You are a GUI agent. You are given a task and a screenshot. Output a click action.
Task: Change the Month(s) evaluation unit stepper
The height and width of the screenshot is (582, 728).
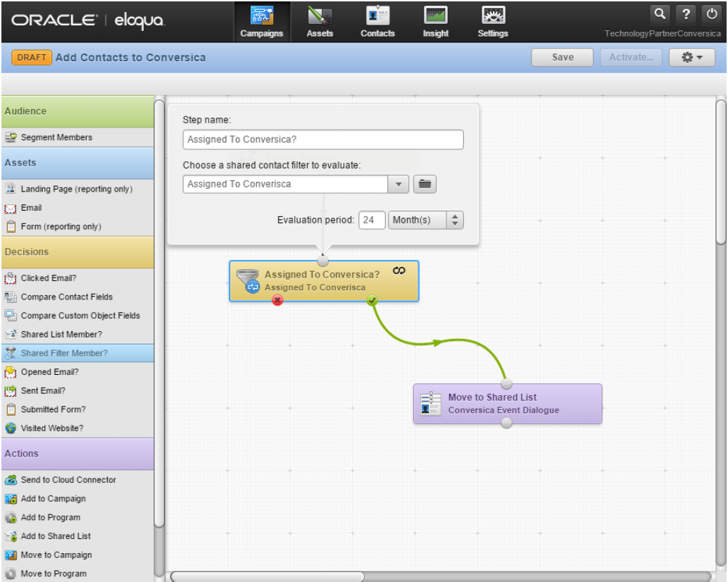(455, 220)
